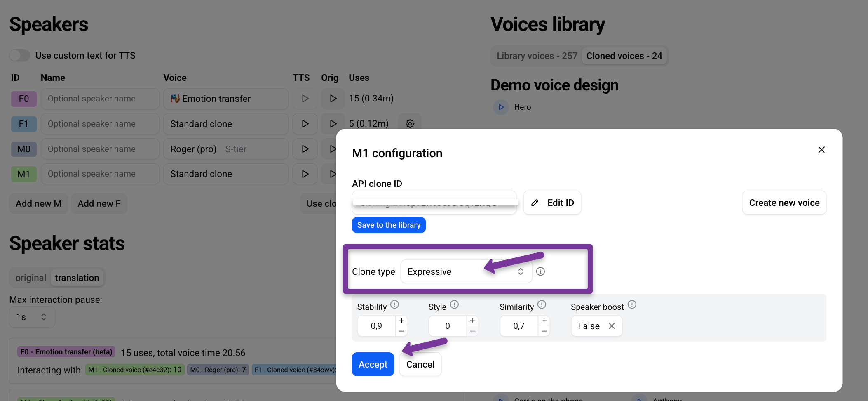Clear the Speaker boost False value

coord(612,326)
